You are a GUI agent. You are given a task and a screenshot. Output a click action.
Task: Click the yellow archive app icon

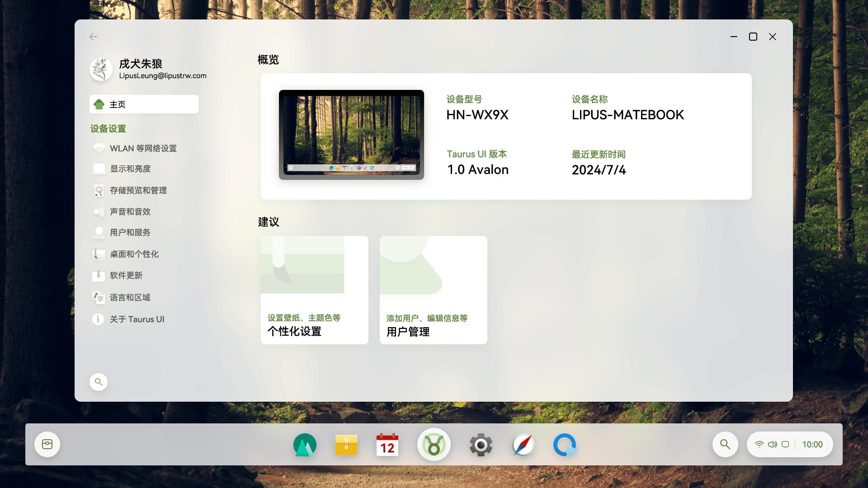point(346,445)
